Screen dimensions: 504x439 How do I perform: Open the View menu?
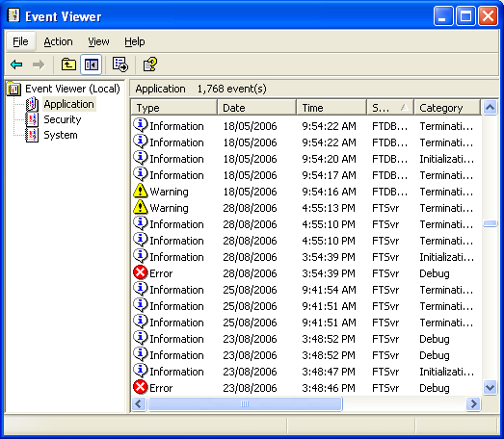(x=98, y=41)
